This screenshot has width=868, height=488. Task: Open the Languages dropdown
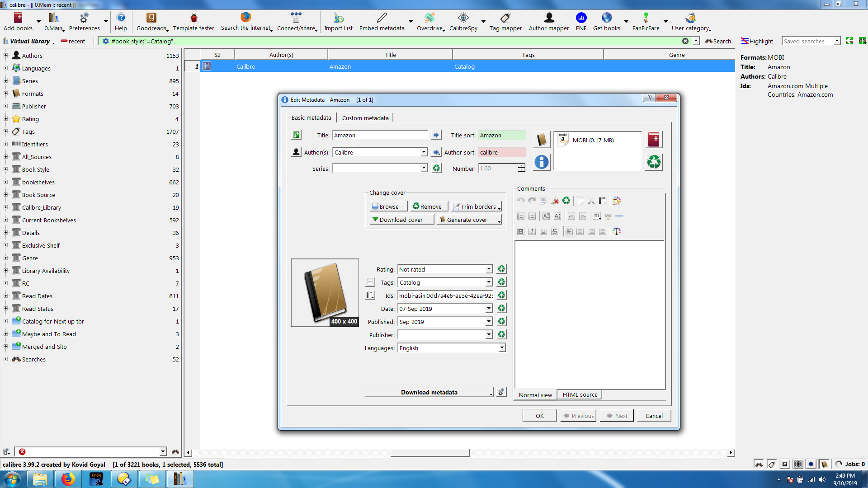(x=502, y=348)
